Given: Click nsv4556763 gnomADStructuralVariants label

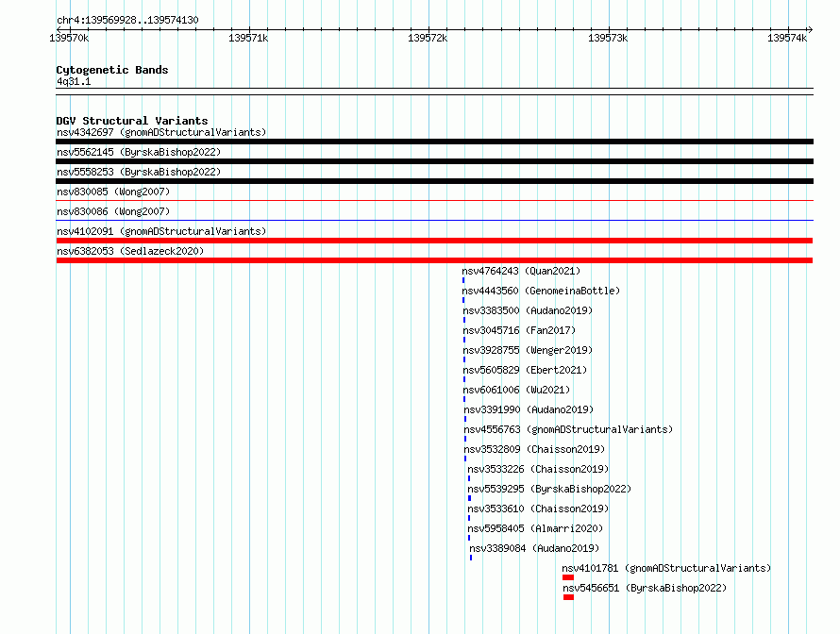Looking at the screenshot, I should pyautogui.click(x=568, y=429).
